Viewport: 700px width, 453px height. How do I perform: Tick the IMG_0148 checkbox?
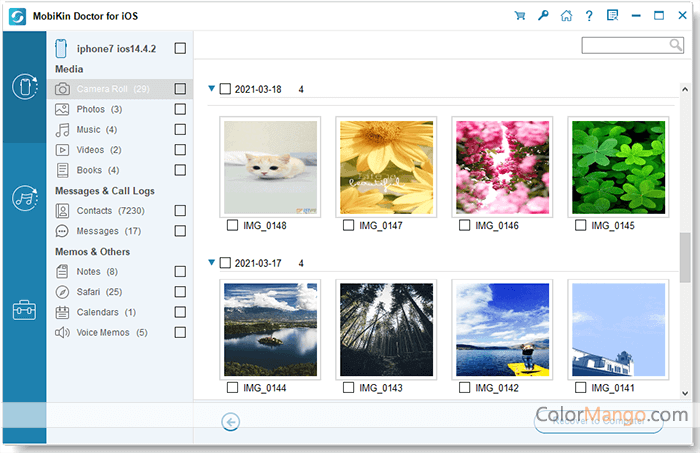pos(233,226)
